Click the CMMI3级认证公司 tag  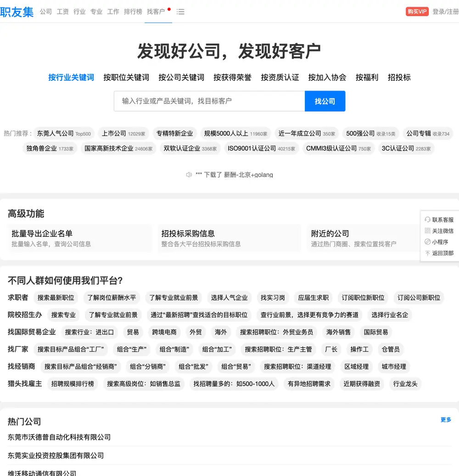[x=338, y=148]
